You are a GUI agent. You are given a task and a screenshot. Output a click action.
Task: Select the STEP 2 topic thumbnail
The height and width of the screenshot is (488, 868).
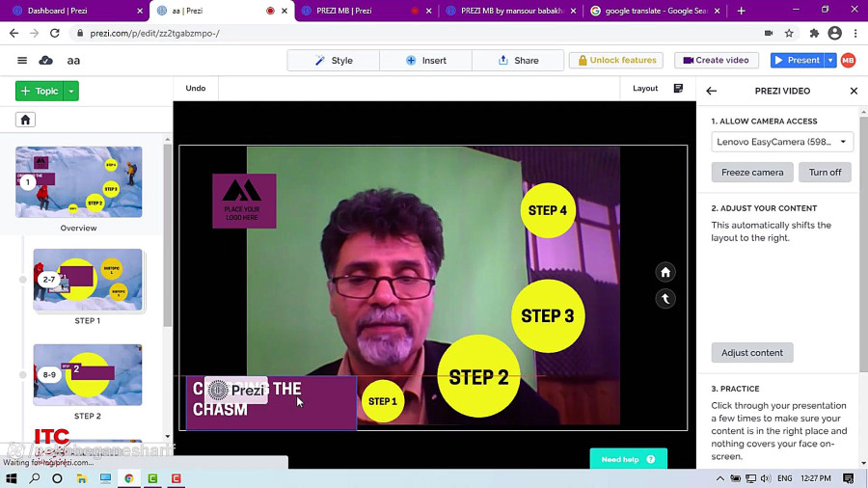88,374
